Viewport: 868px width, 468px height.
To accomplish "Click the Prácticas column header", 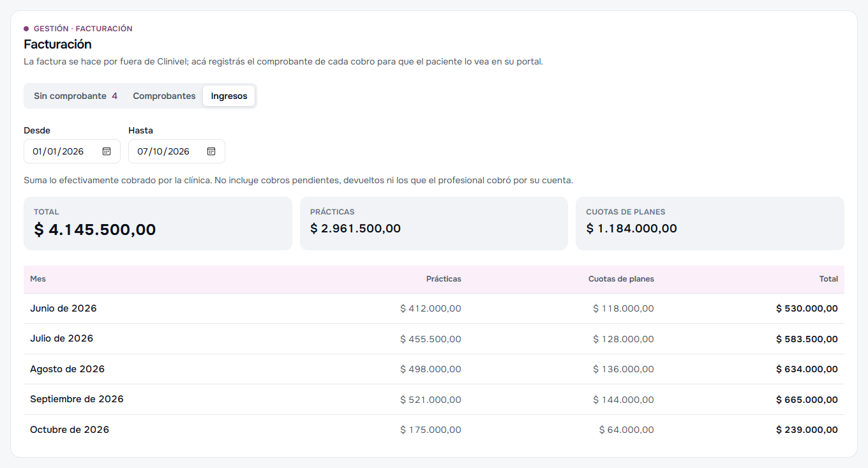I will point(444,279).
